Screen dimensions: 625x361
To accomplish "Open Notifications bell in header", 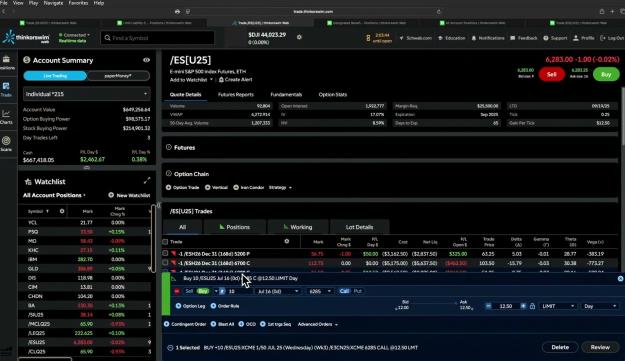I will click(x=488, y=38).
